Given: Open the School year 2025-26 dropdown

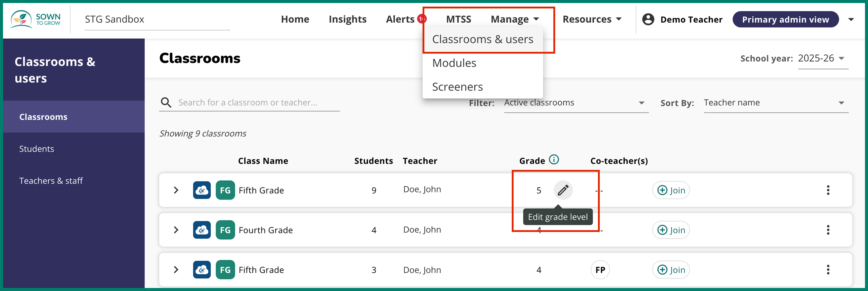Looking at the screenshot, I should (x=822, y=59).
